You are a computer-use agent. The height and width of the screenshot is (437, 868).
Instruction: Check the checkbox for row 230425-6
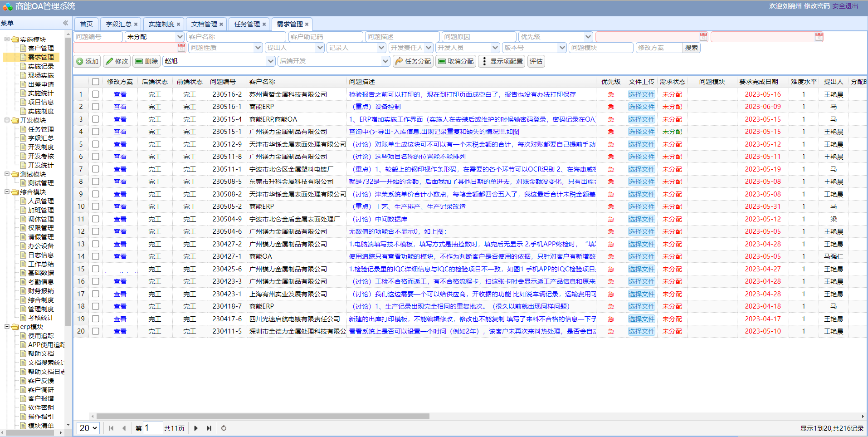[x=95, y=269]
